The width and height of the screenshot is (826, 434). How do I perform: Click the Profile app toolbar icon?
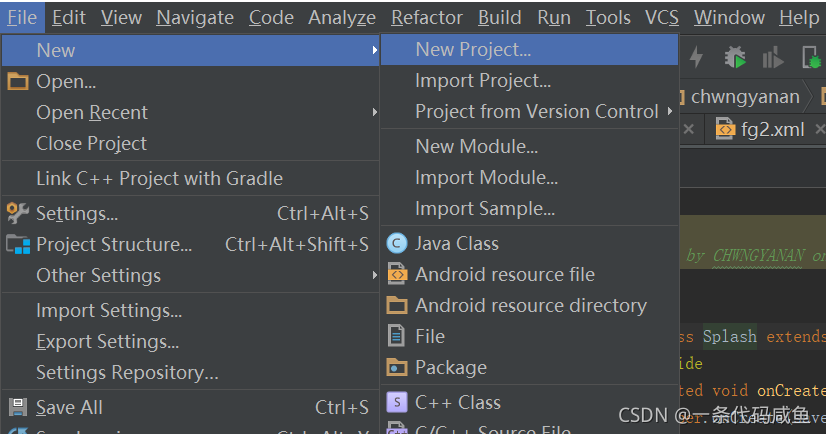(772, 58)
